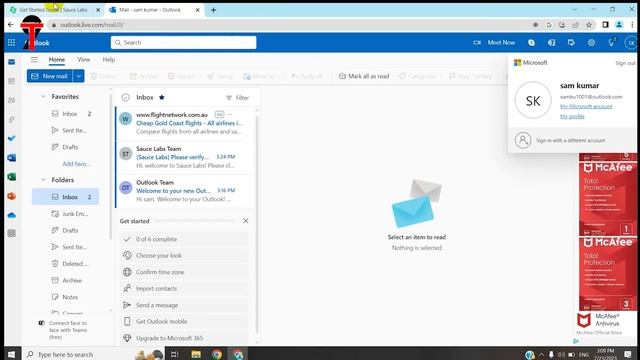The height and width of the screenshot is (360, 640).
Task: Open the Notes folder
Action: pyautogui.click(x=65, y=297)
